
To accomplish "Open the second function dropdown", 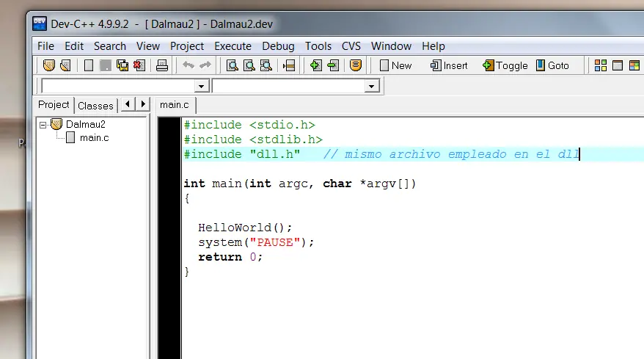I will [371, 87].
